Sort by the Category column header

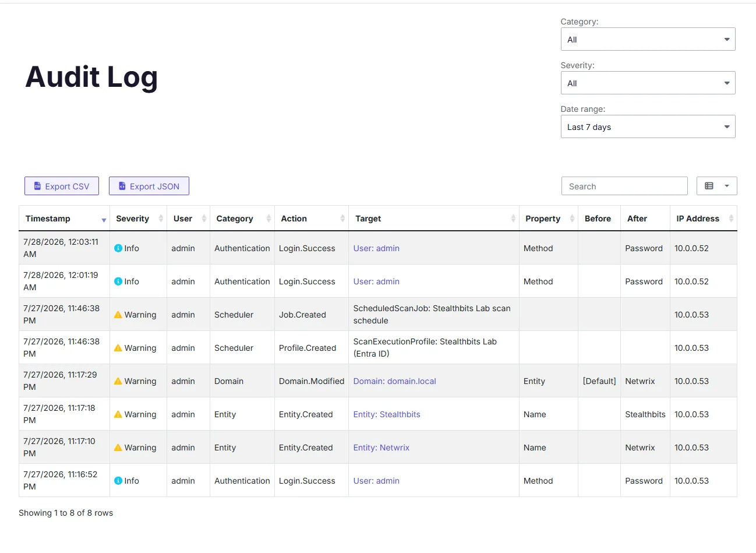(242, 219)
